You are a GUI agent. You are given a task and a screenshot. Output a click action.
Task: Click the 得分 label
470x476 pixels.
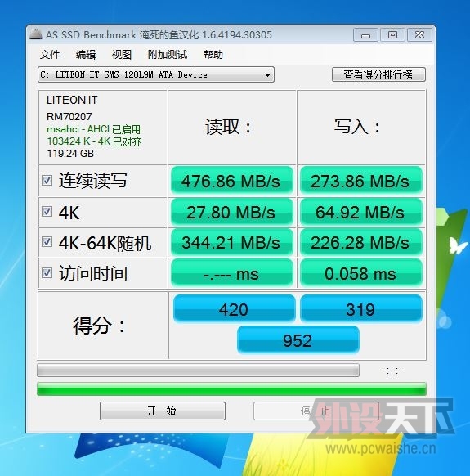(99, 326)
